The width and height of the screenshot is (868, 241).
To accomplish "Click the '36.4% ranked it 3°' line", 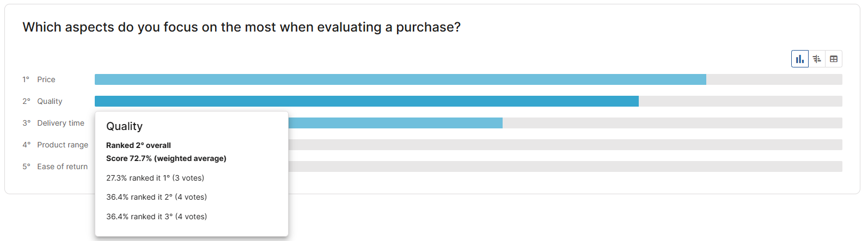I will point(156,217).
